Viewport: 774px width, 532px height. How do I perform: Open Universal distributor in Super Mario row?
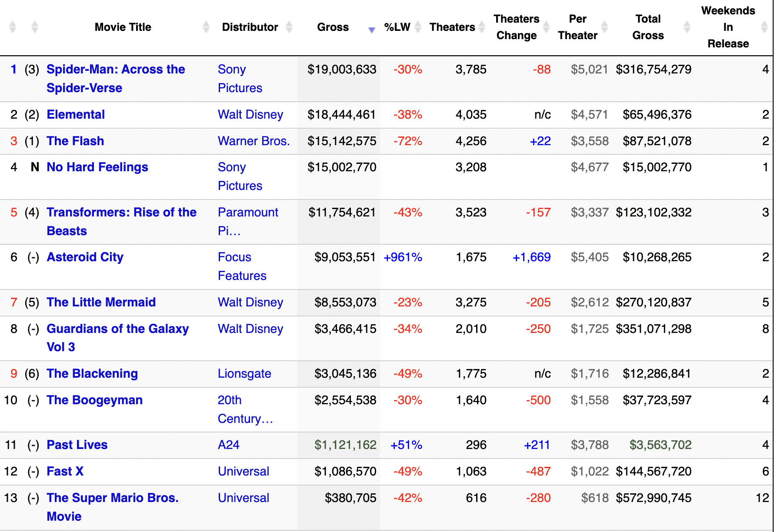coord(244,498)
